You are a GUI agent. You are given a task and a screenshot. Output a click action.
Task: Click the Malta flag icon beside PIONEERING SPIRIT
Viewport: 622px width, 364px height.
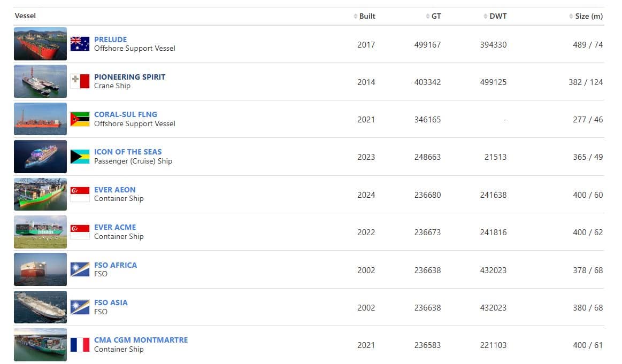coord(80,81)
